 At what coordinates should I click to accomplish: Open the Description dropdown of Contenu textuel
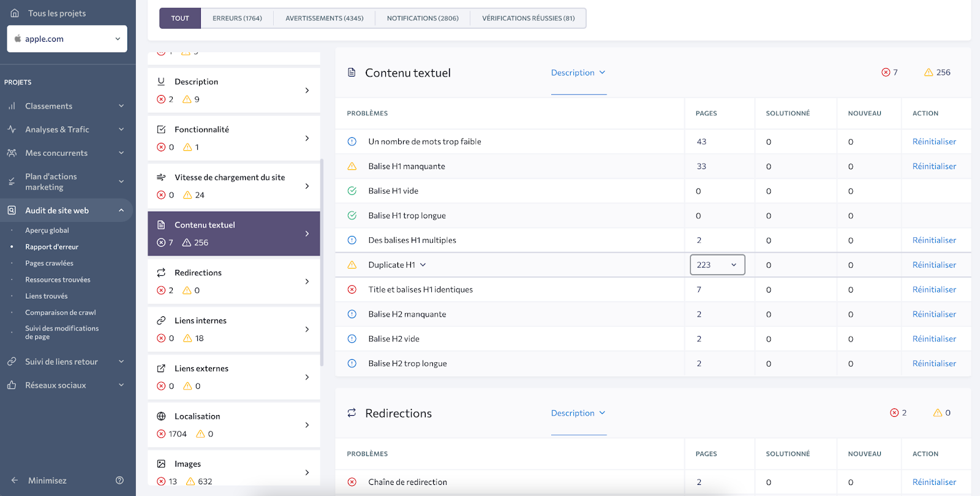(578, 72)
